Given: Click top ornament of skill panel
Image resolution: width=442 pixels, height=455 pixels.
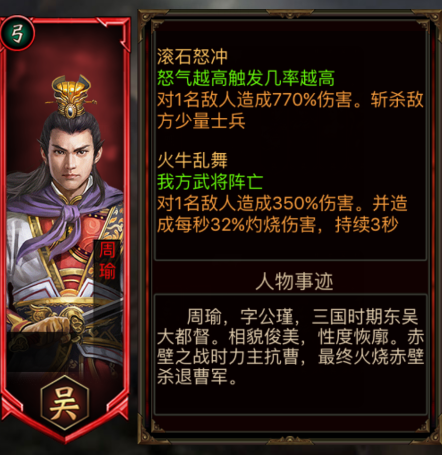Looking at the screenshot, I should 289,14.
